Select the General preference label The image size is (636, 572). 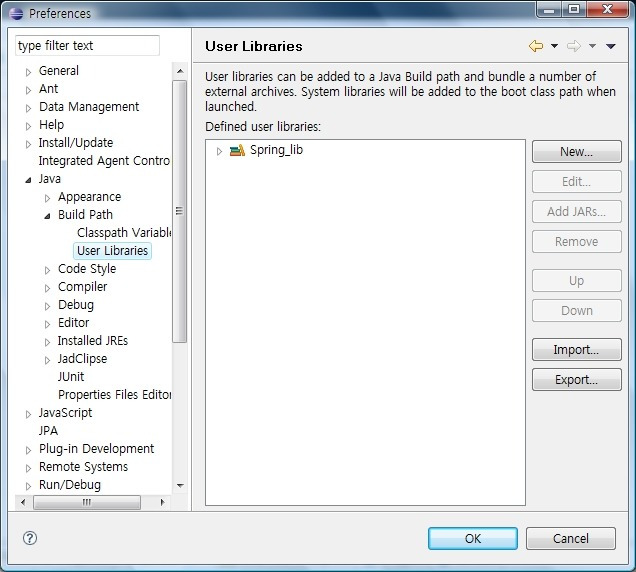[59, 71]
